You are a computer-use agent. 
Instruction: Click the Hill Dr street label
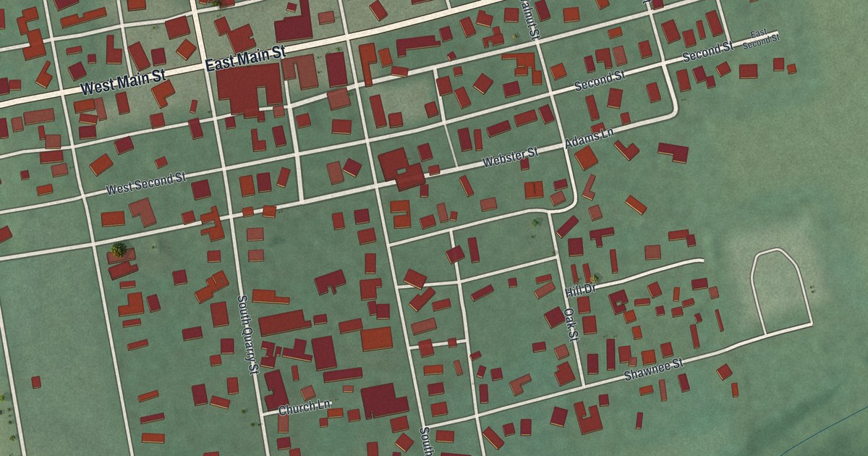tap(579, 290)
